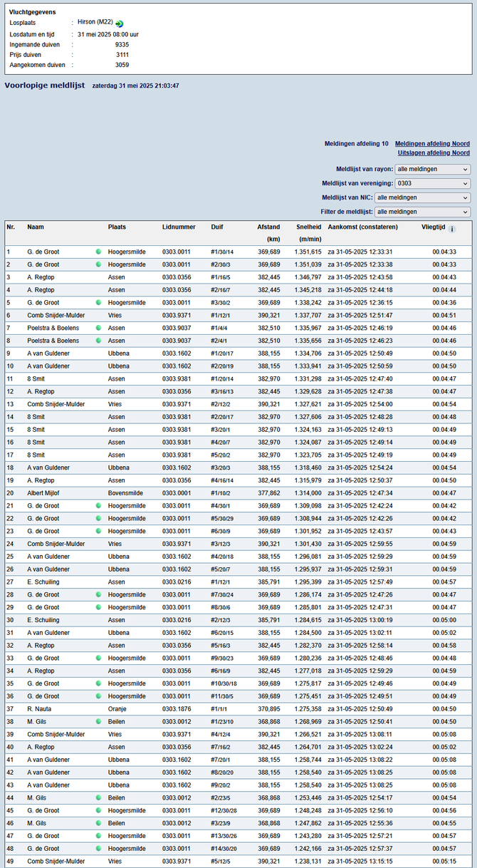Click green dot in row 8 Poelstra & Boelens
The image size is (477, 868).
pos(98,341)
